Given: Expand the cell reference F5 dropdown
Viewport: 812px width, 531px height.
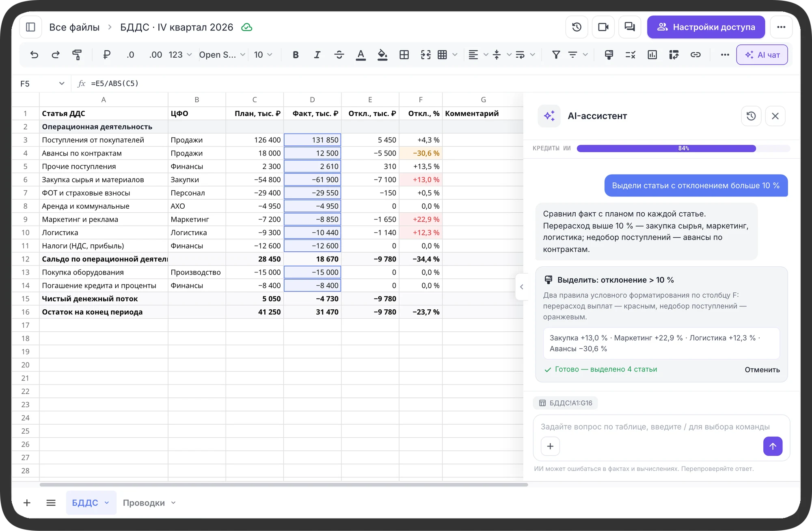Looking at the screenshot, I should point(62,84).
